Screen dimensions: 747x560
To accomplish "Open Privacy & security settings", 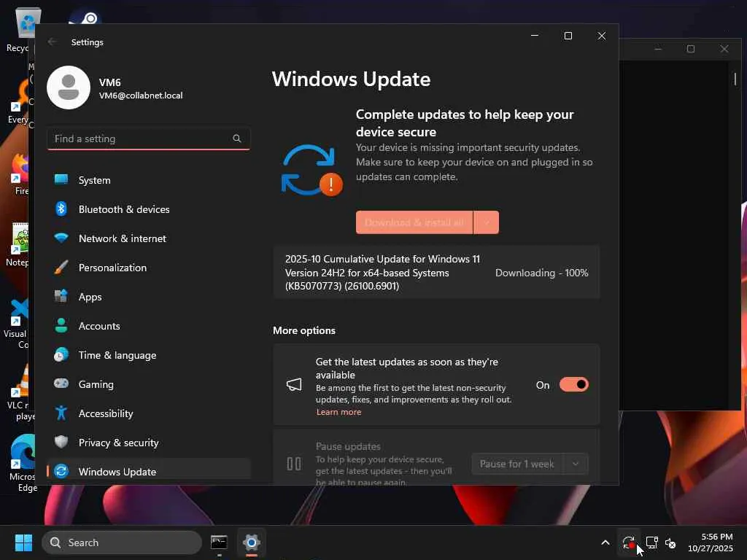I will click(x=149, y=443).
